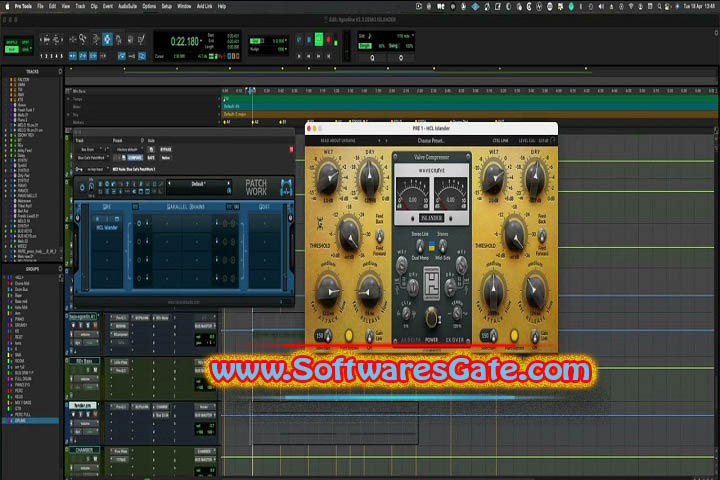Select the Zoomer tool in Pro Tools toolbar
This screenshot has height=480, width=720.
pyautogui.click(x=83, y=40)
